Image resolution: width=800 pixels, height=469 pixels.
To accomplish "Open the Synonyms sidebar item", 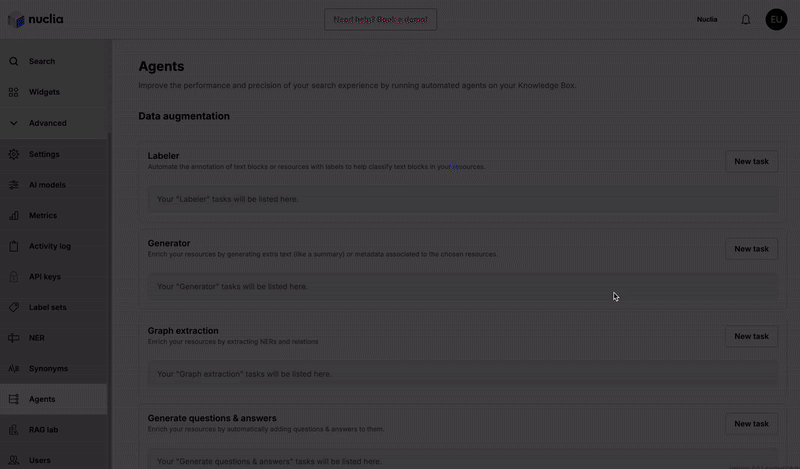I will pos(48,369).
